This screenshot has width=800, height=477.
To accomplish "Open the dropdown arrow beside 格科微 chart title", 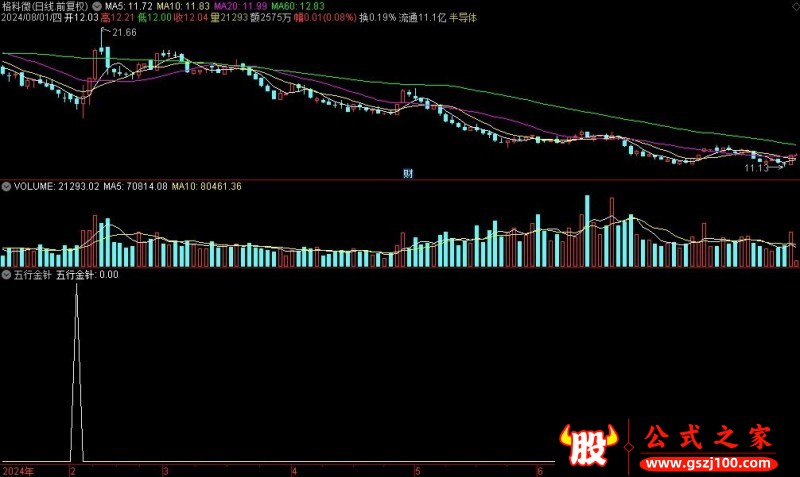I will pos(97,6).
